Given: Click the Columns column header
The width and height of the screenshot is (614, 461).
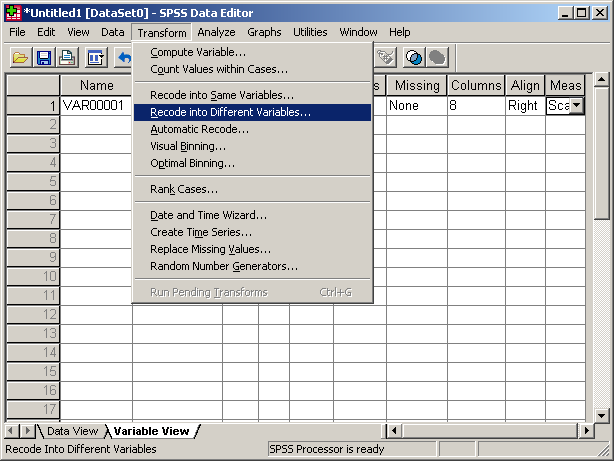Looking at the screenshot, I should (476, 85).
